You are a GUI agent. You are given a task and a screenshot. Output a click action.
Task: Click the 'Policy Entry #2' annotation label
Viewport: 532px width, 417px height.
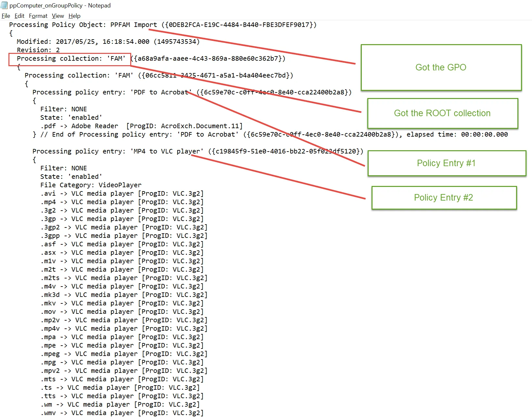pyautogui.click(x=444, y=198)
